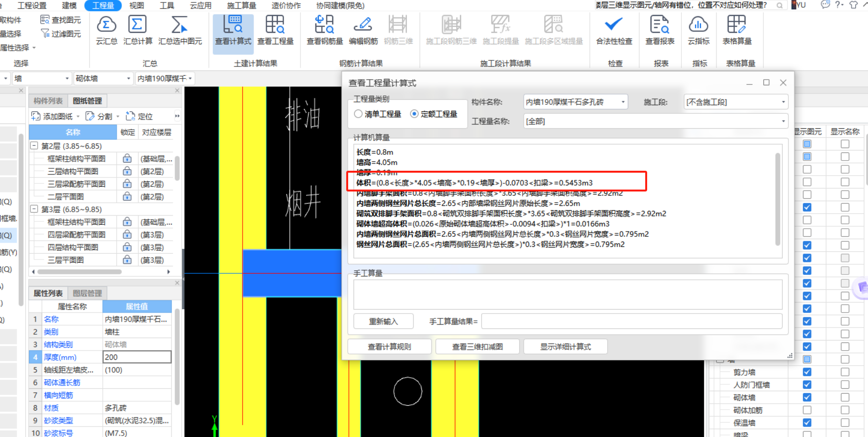This screenshot has height=437, width=868.
Task: Open 查看钢筋量 tool
Action: point(325,30)
